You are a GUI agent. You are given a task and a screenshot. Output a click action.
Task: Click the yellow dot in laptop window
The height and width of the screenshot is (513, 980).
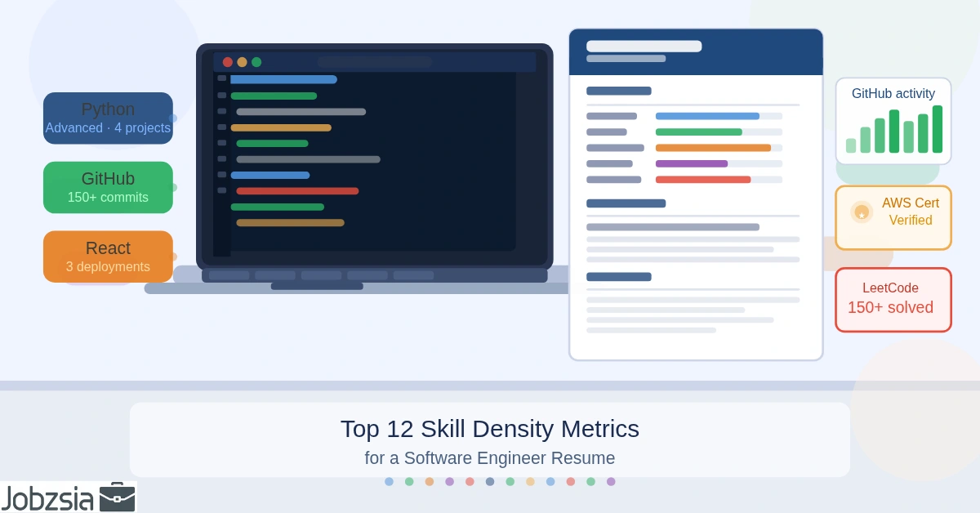242,62
